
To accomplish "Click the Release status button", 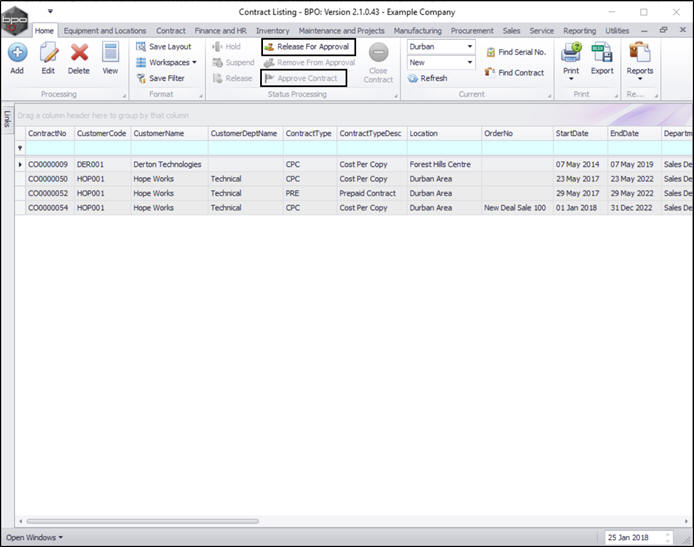I will tap(233, 78).
